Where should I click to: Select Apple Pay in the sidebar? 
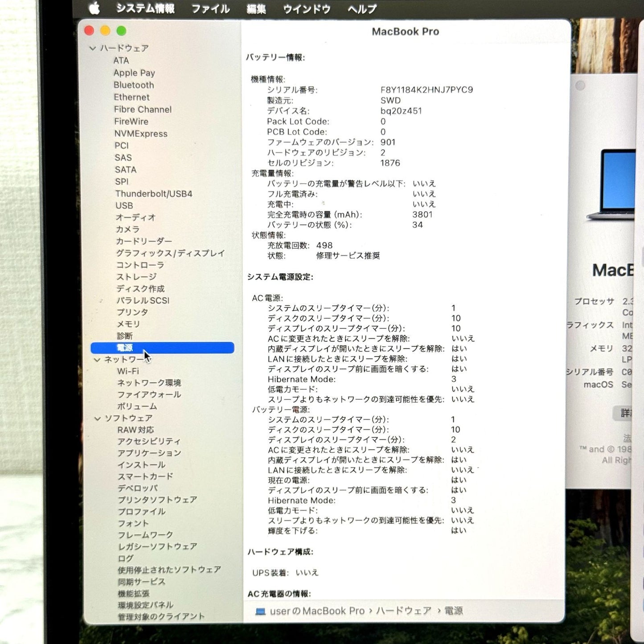(134, 73)
